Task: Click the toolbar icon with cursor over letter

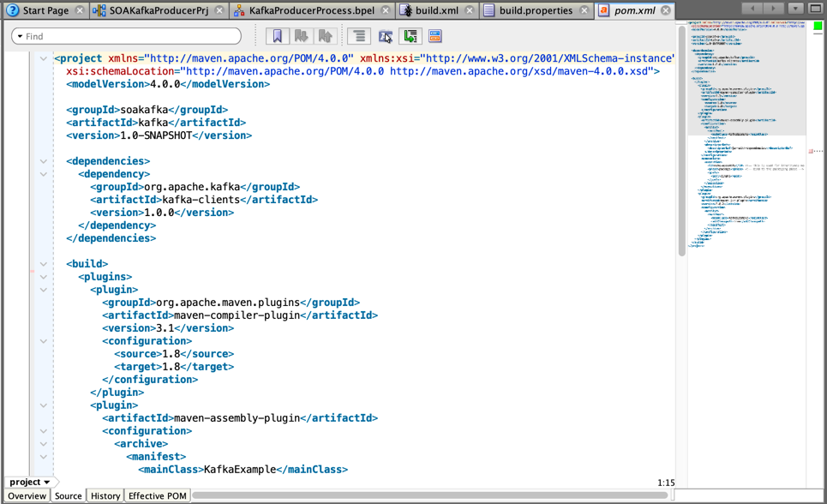Action: [x=386, y=36]
